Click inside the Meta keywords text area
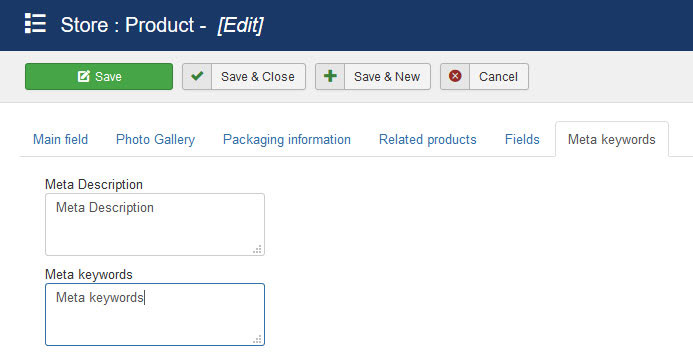Image resolution: width=693 pixels, height=364 pixels. [155, 315]
